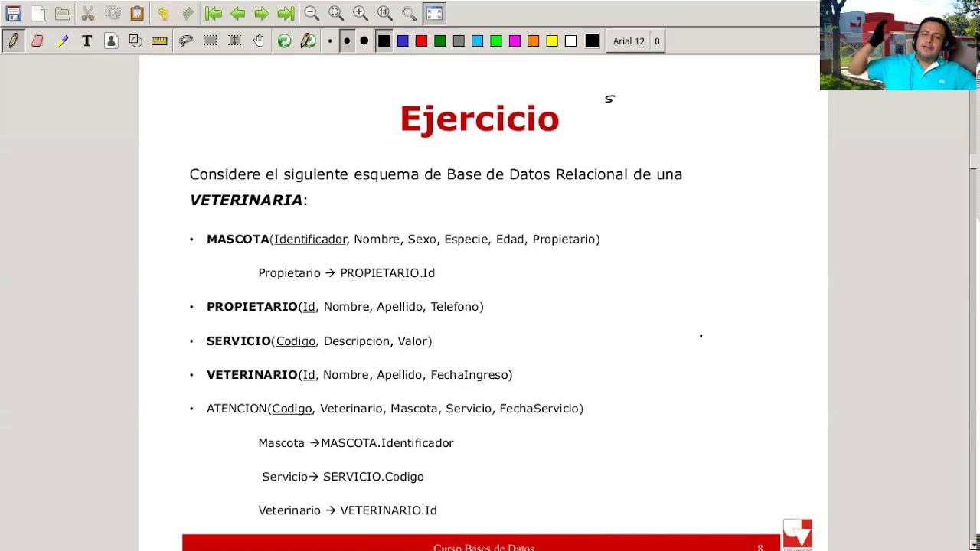Create a new blank document

tap(38, 14)
